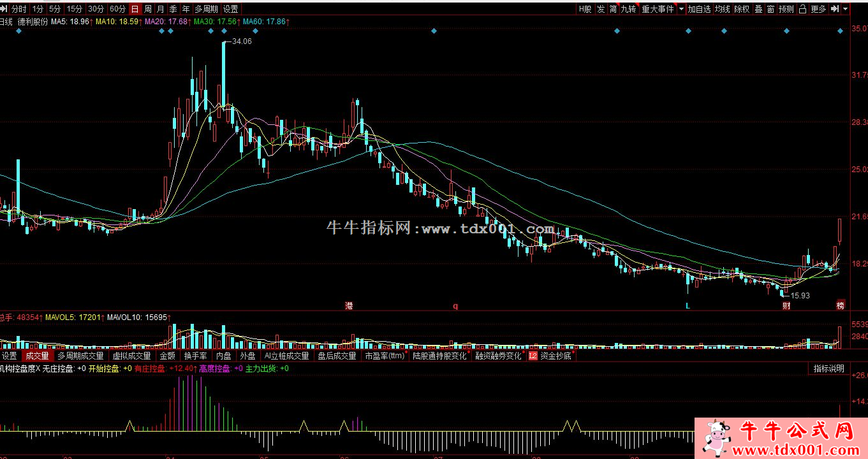The height and width of the screenshot is (459, 868).
Task: Open the dropdown arrow at far top right
Action: (846, 9)
